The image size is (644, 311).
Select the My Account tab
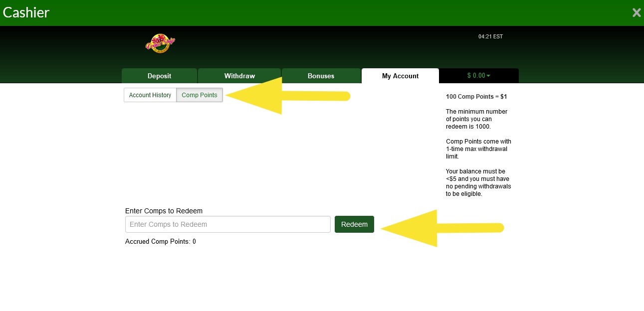pyautogui.click(x=400, y=76)
